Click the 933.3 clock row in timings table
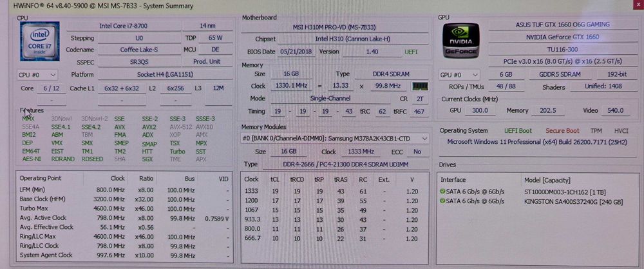This screenshot has width=644, height=269. tap(334, 219)
